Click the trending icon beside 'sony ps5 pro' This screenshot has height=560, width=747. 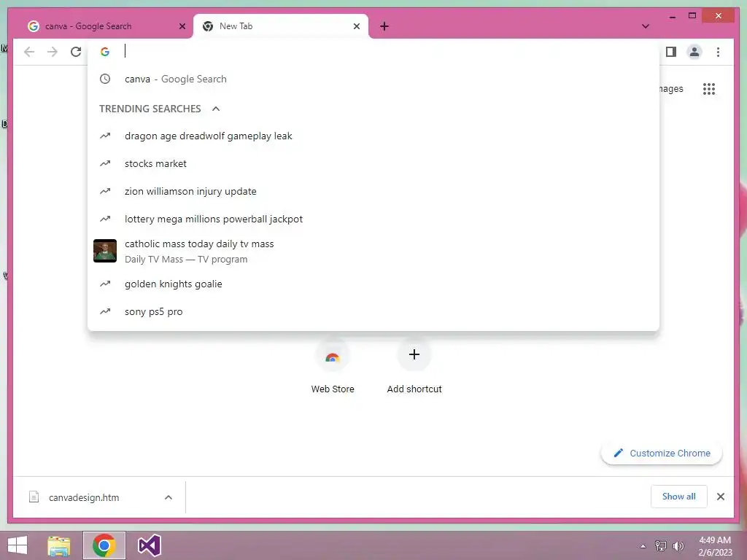(105, 312)
